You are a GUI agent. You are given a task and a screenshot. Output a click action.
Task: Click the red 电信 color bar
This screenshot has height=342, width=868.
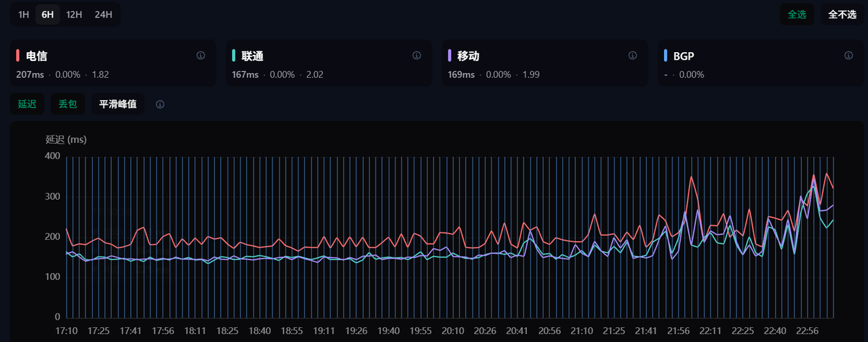[x=18, y=56]
